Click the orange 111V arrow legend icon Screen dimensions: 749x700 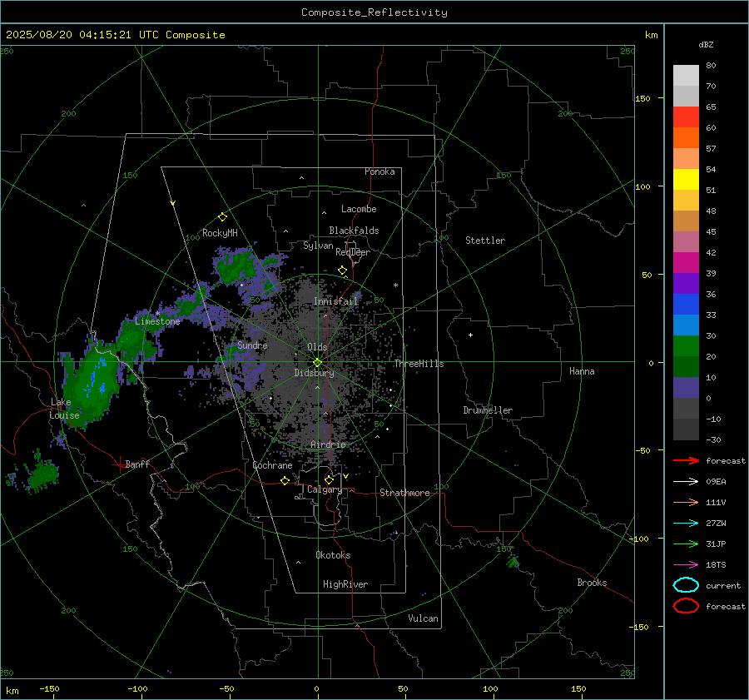point(686,502)
